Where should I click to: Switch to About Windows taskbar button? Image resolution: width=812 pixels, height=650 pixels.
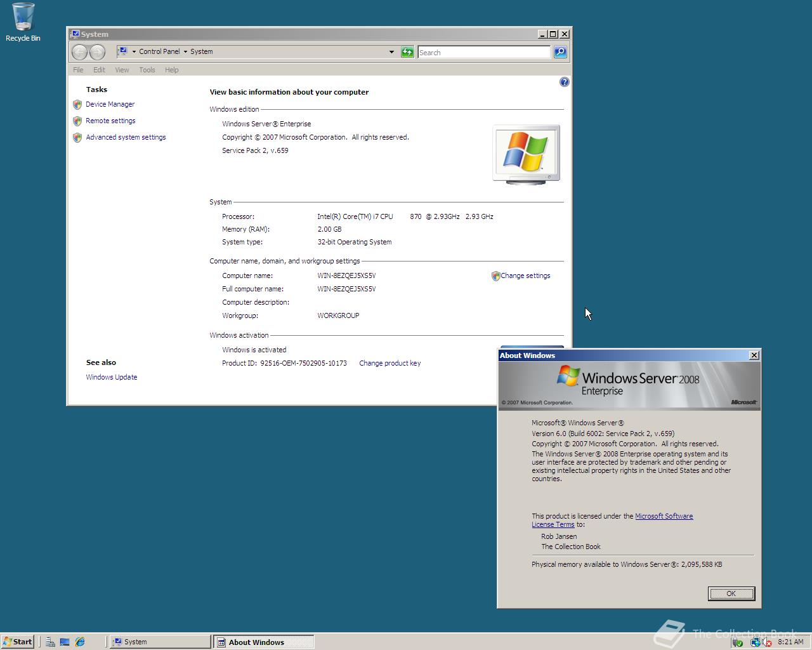point(263,642)
